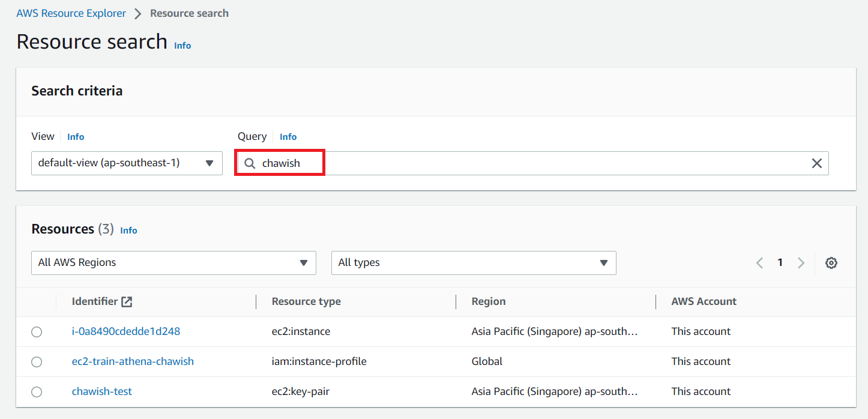Click the breadcrumb separator chevron
868x419 pixels.
pyautogui.click(x=137, y=13)
